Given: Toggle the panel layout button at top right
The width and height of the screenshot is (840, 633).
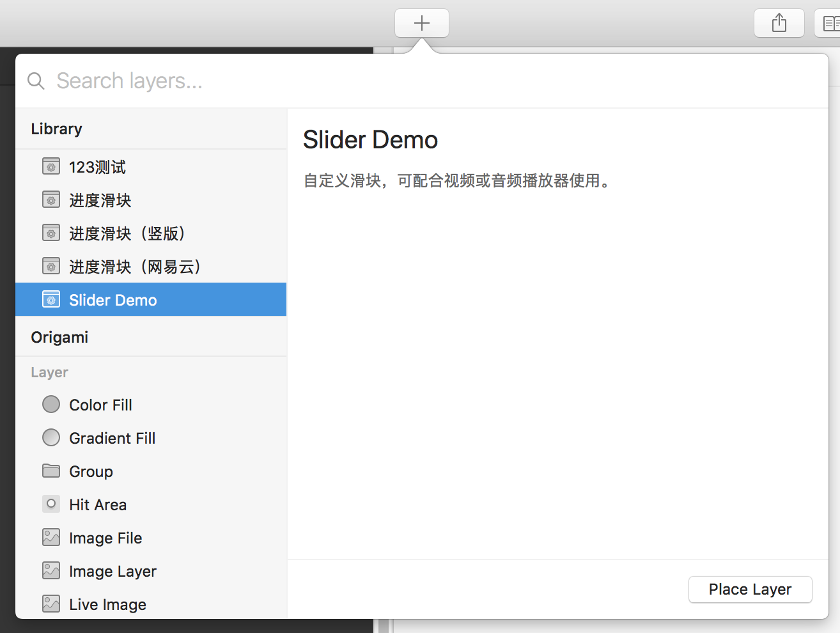Looking at the screenshot, I should point(829,24).
